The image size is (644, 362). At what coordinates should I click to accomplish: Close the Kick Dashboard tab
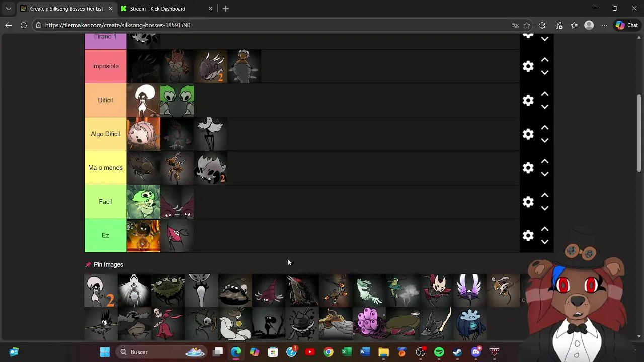pos(211,9)
